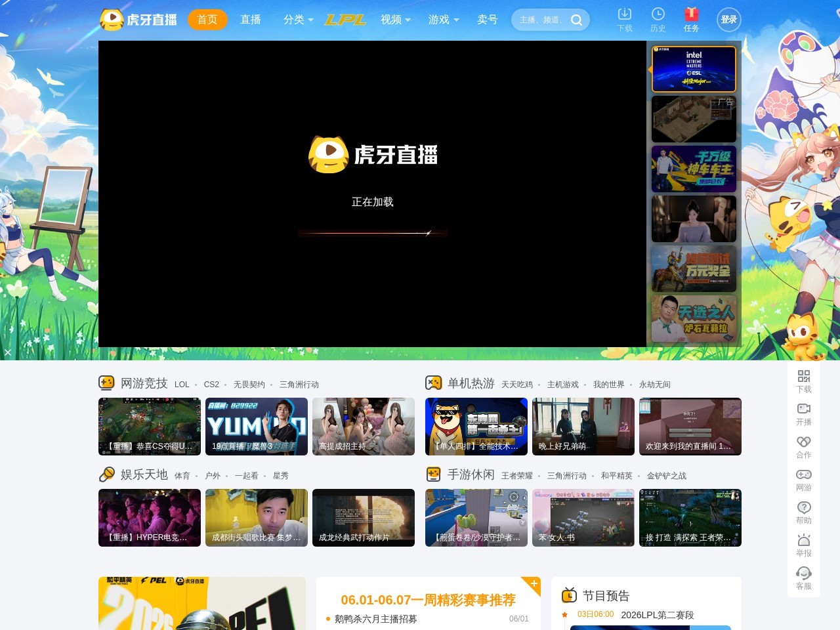Open 鹅鸭杀六月主播招募 event link

376,619
